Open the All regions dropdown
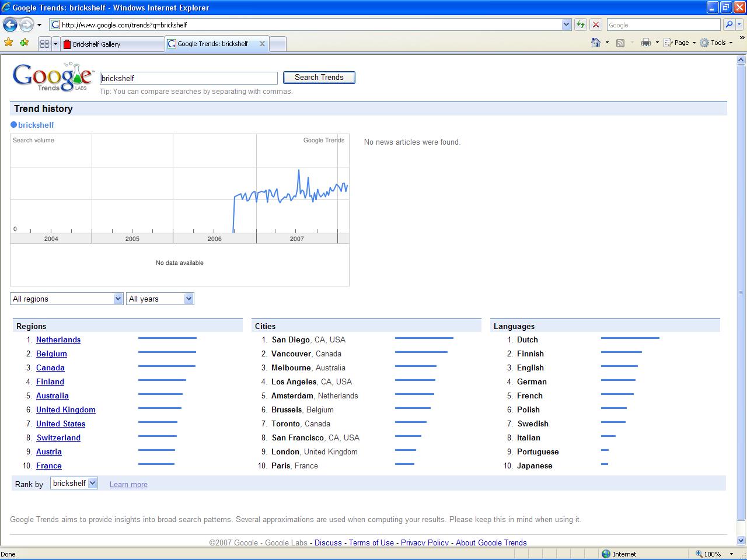 tap(118, 298)
